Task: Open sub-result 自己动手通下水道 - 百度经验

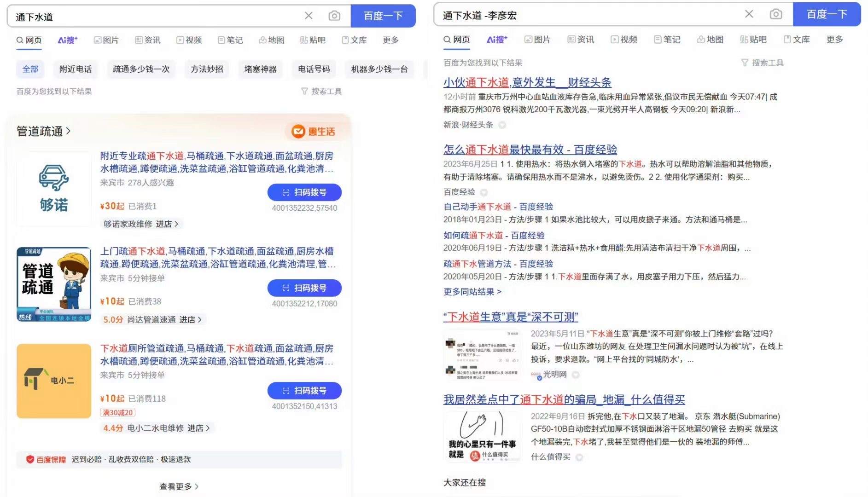Action: tap(498, 207)
